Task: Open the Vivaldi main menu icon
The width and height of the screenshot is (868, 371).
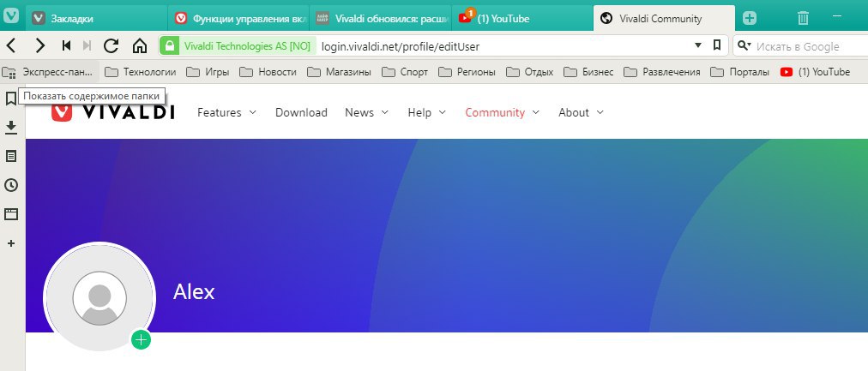Action: click(11, 16)
